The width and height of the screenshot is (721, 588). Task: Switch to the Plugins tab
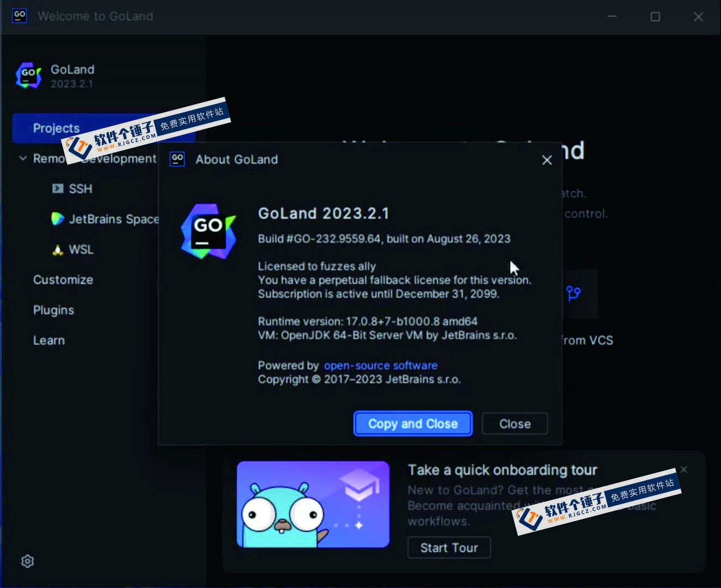pyautogui.click(x=53, y=310)
